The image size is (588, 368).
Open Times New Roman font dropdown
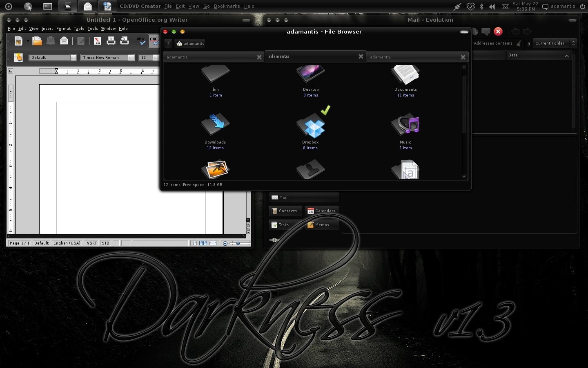131,58
